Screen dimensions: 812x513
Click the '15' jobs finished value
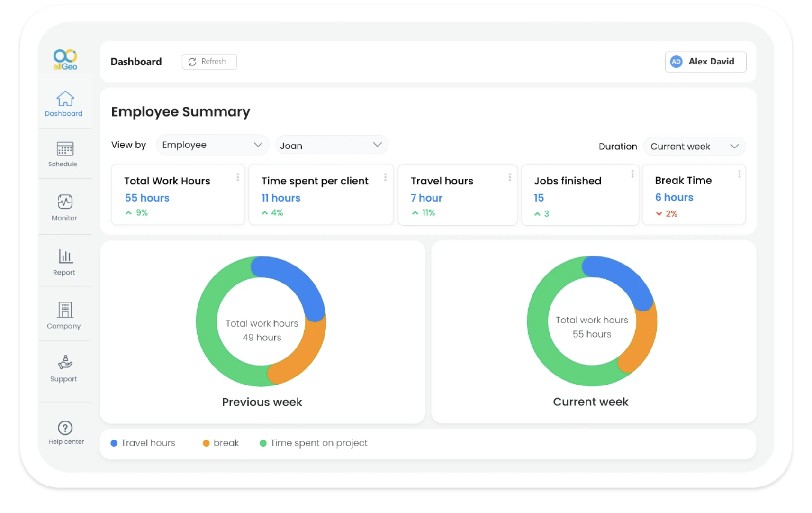tap(539, 198)
